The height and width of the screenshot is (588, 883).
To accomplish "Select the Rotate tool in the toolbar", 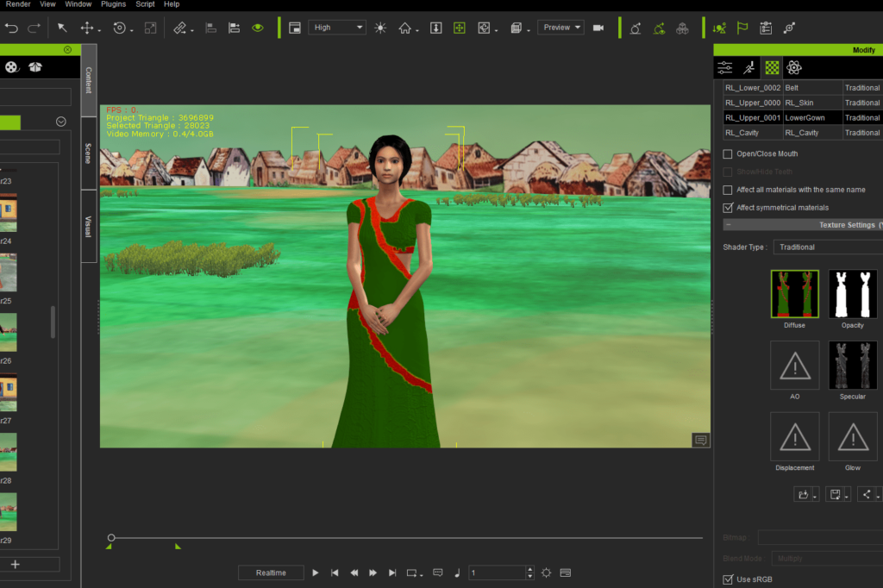I will [x=118, y=27].
